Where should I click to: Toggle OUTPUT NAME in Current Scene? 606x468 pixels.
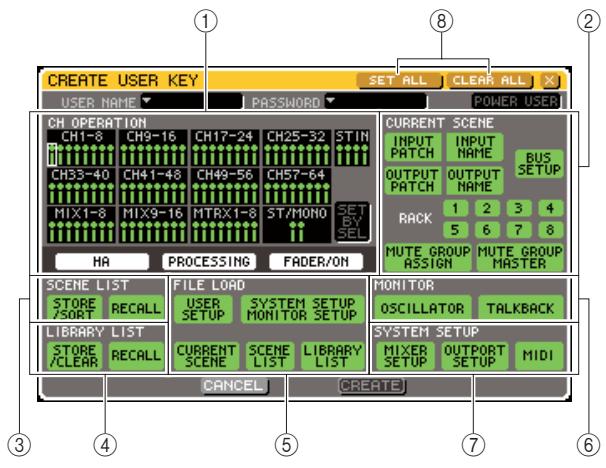click(x=475, y=180)
